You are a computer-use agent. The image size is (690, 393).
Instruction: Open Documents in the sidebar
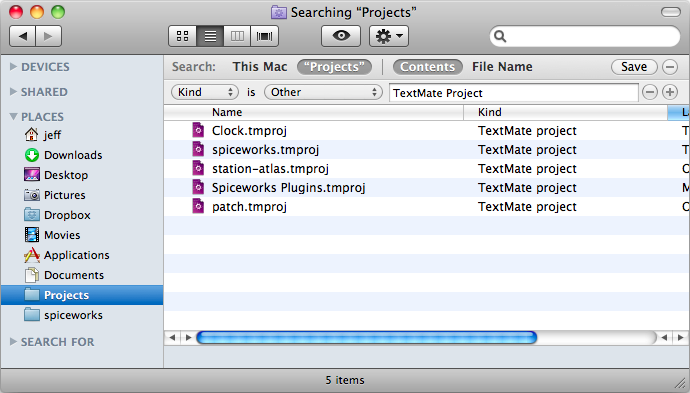(64, 275)
